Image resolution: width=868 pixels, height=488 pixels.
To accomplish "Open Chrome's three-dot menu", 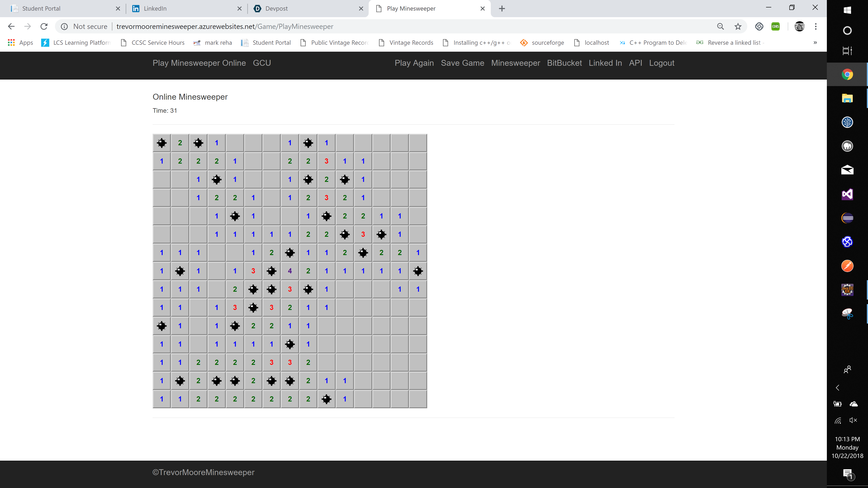I will pyautogui.click(x=816, y=27).
